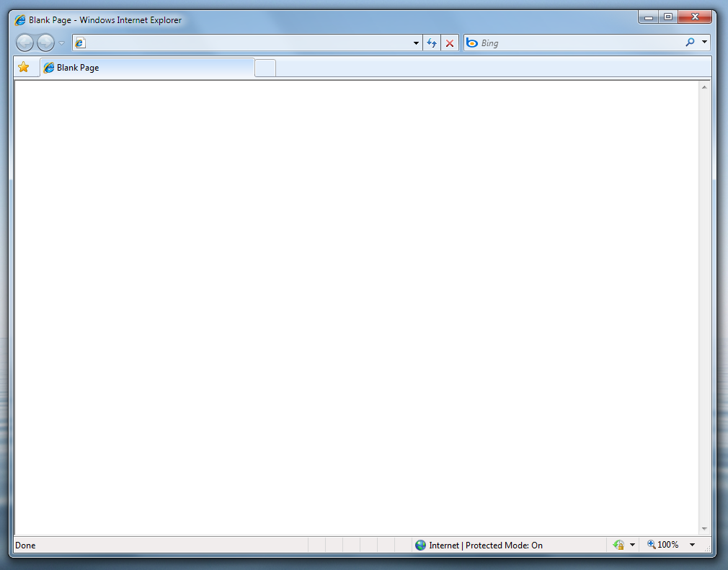This screenshot has height=570, width=728.
Task: Open the zoom level dropdown arrow
Action: coord(693,545)
